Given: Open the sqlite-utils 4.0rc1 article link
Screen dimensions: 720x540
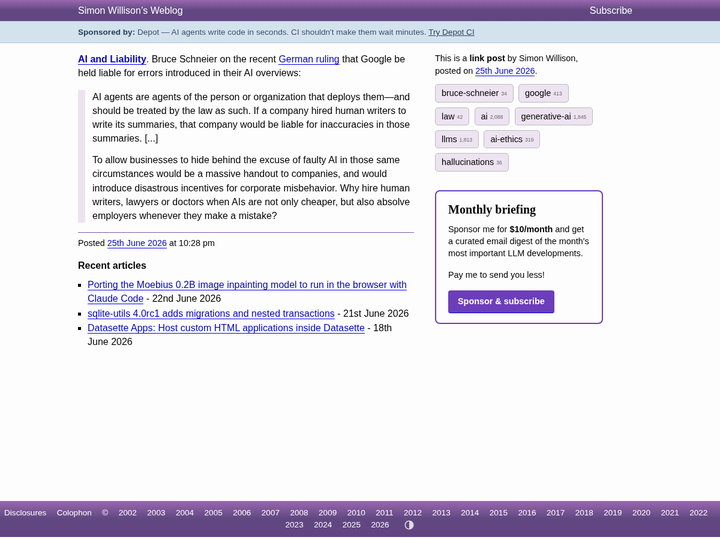Looking at the screenshot, I should (211, 313).
